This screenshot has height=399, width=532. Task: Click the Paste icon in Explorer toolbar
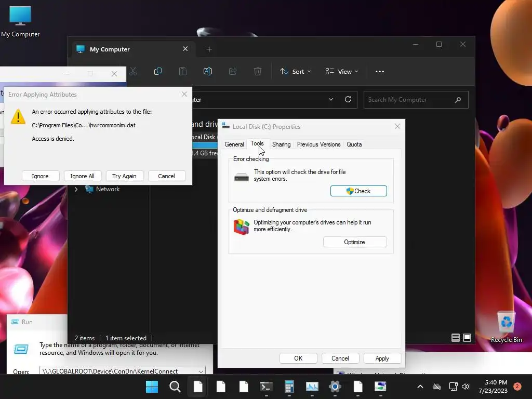(x=183, y=71)
